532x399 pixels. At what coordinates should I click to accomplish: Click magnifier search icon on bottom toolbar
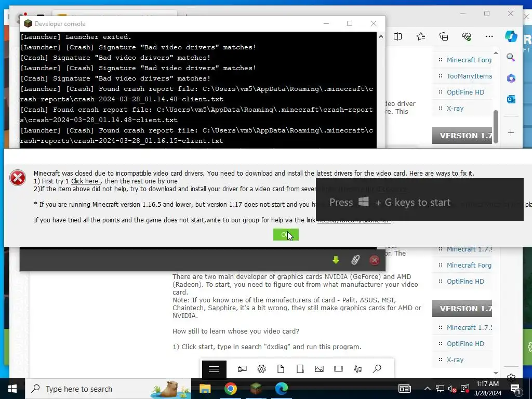(x=377, y=369)
